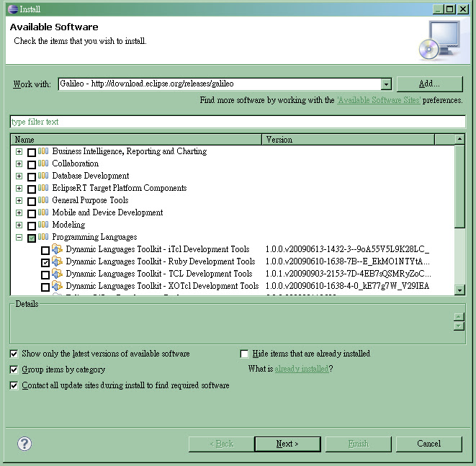The image size is (476, 466).
Task: Check the TCL Development Tools checkbox
Action: pyautogui.click(x=45, y=274)
